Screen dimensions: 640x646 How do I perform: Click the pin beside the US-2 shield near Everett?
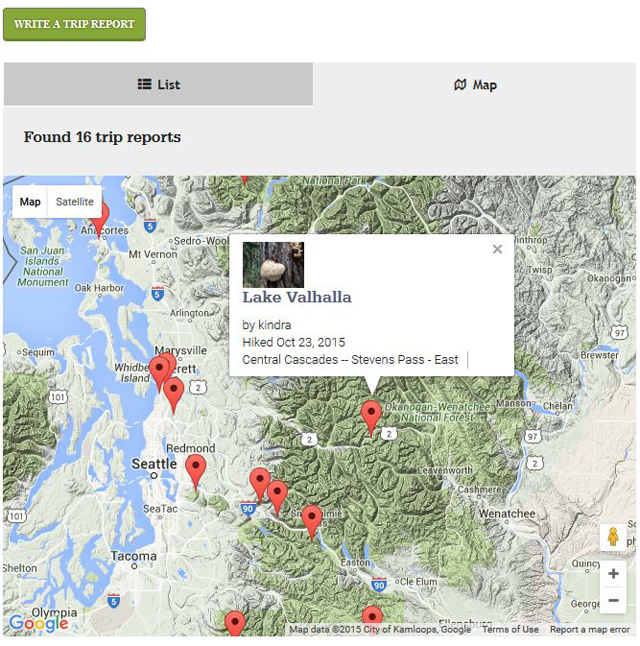173,396
